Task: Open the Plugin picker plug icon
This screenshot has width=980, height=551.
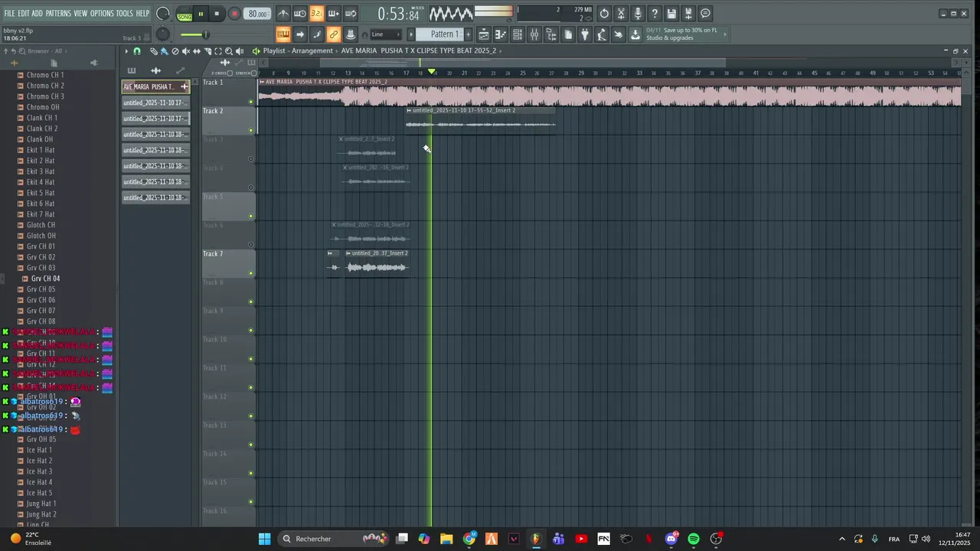Action: tap(586, 34)
